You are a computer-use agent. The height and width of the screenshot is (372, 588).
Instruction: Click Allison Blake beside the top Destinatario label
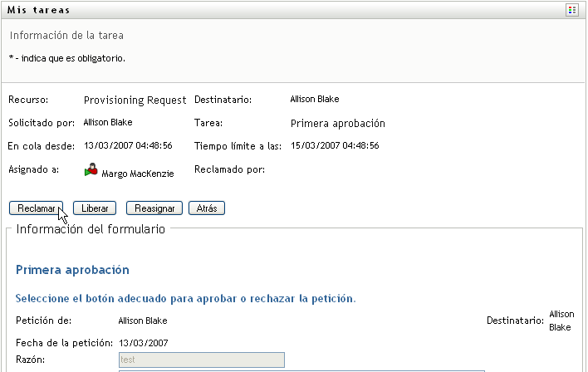coord(315,99)
